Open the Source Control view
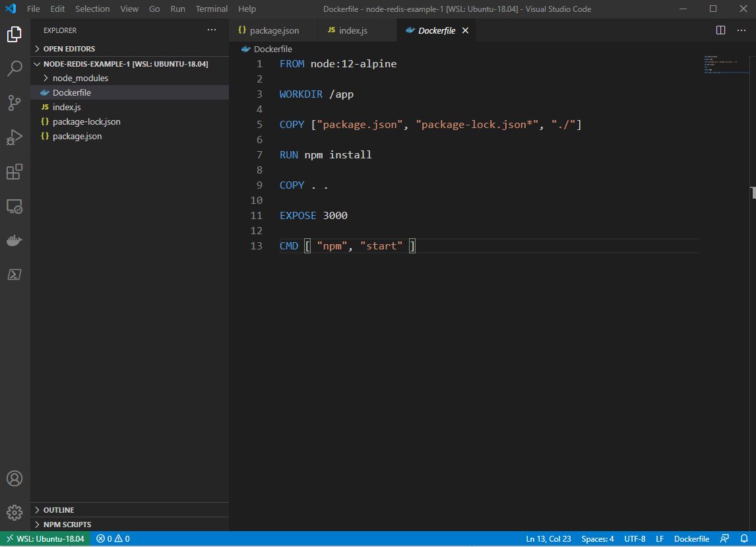756x547 pixels. 15,103
